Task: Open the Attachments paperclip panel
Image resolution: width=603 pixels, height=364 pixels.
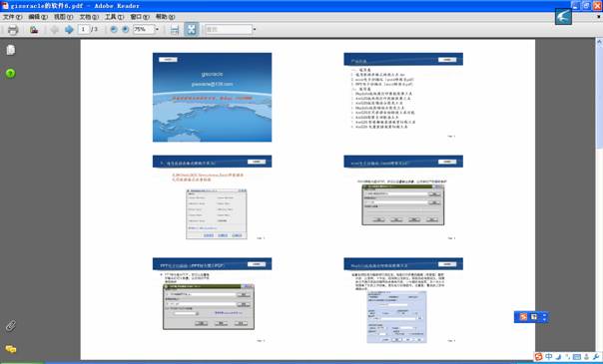Action: tap(10, 326)
